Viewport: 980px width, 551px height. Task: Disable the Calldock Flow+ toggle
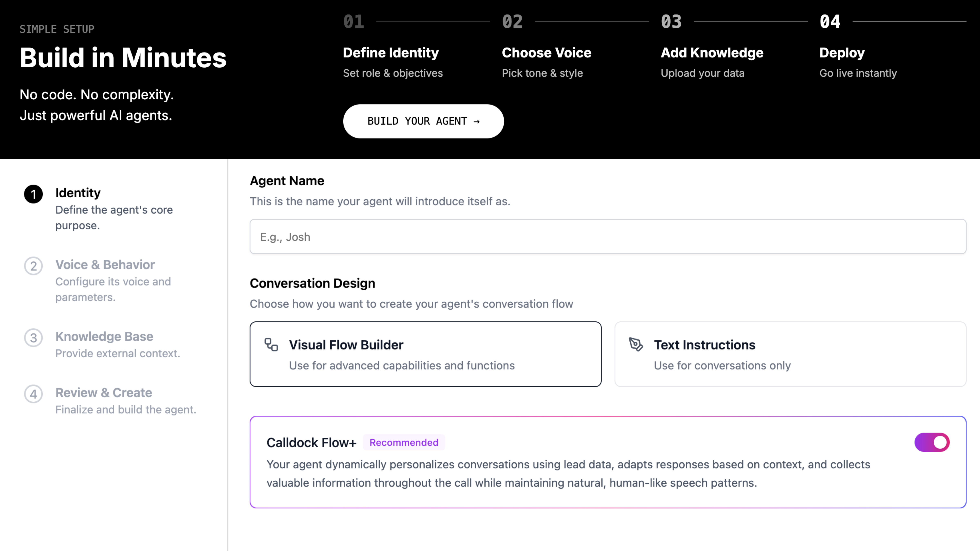point(932,442)
